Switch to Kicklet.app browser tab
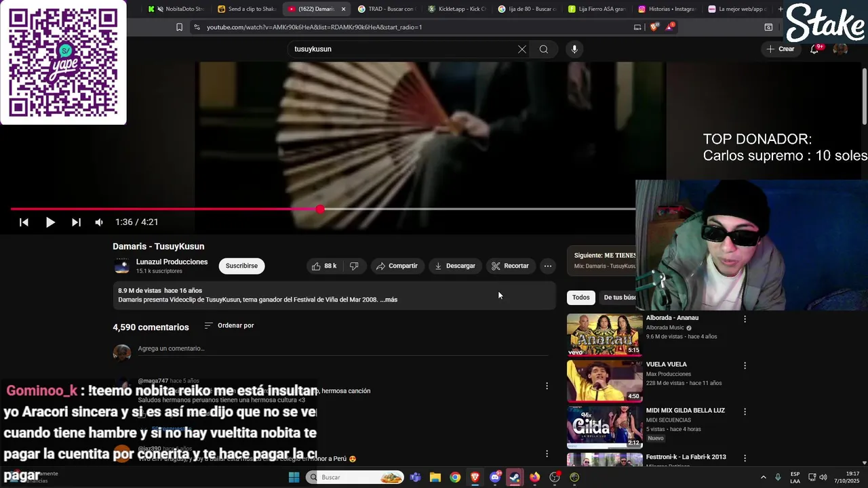The height and width of the screenshot is (488, 868). pos(458,9)
